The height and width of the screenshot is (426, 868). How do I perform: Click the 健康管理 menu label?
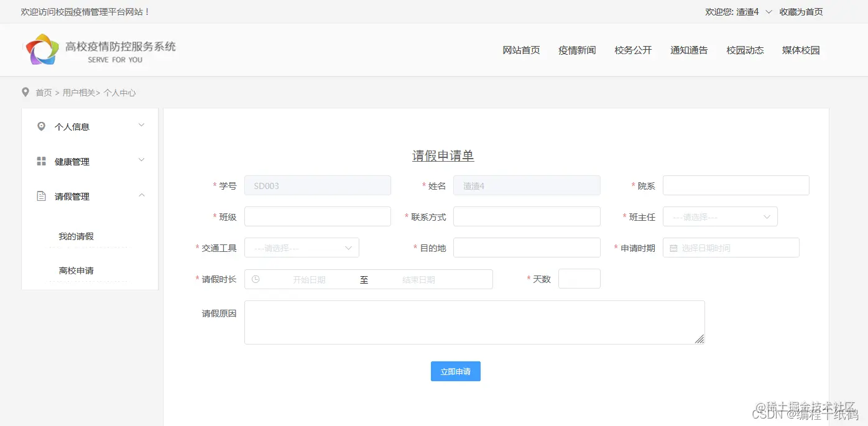72,162
